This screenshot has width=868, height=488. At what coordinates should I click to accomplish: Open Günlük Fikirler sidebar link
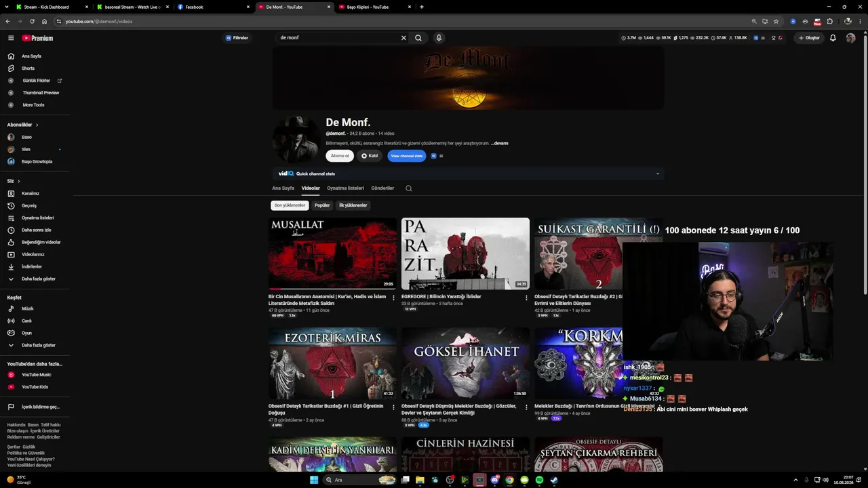36,81
